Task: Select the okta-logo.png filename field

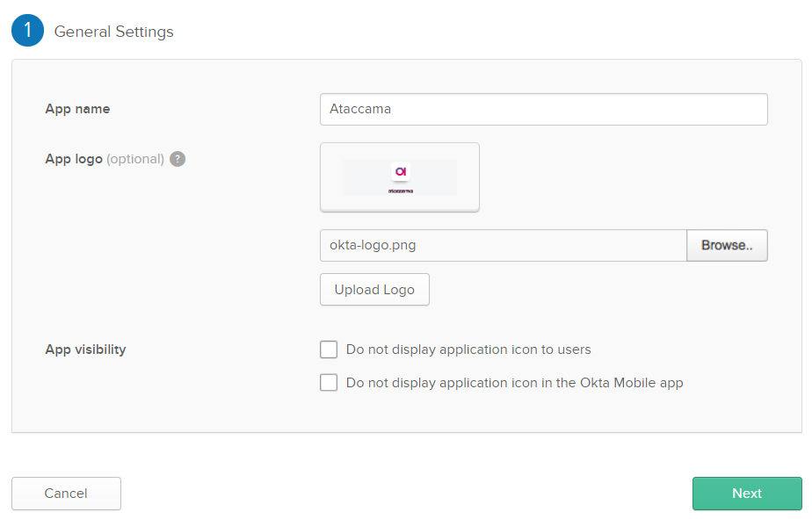Action: [x=503, y=245]
